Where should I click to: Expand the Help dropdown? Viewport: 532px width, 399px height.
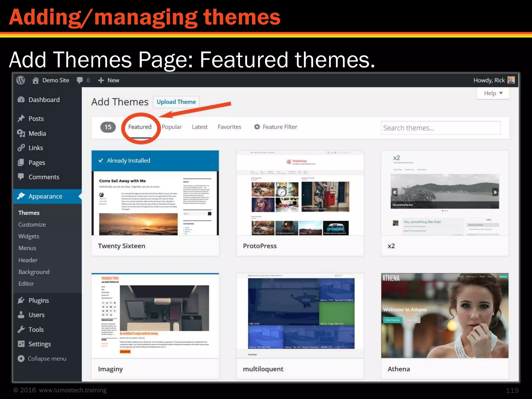pyautogui.click(x=493, y=93)
